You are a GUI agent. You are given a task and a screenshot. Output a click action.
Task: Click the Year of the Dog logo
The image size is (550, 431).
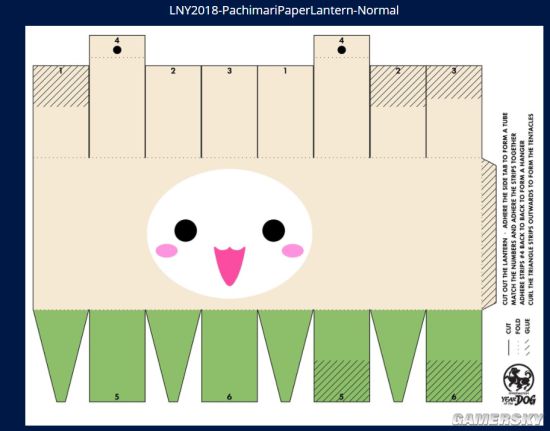[519, 385]
